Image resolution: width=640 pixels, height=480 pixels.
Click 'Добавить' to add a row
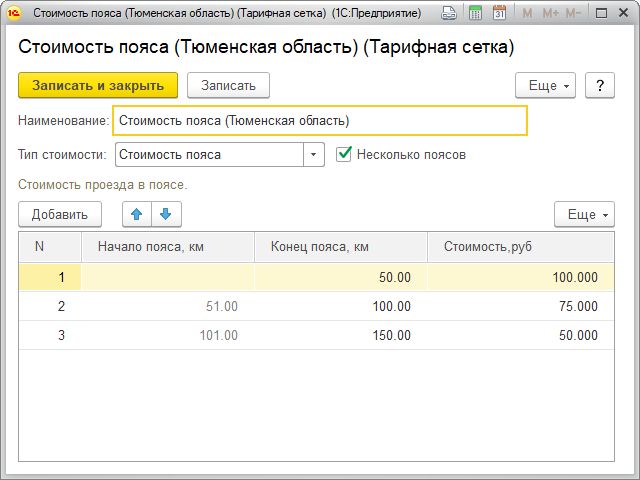[60, 214]
